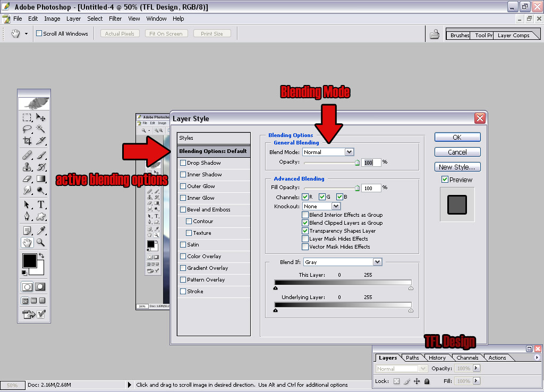544x392 pixels.
Task: Select the Crop tool
Action: [27, 141]
